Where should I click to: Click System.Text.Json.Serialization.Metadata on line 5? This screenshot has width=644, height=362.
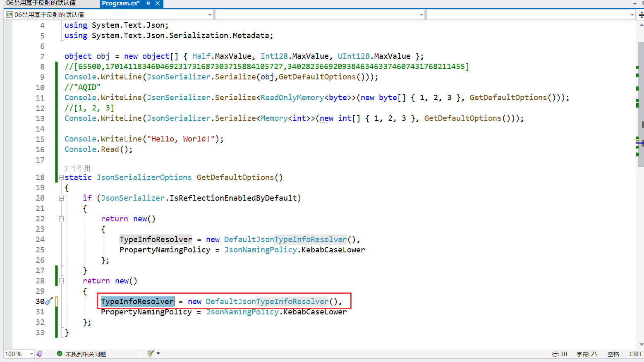tap(180, 36)
